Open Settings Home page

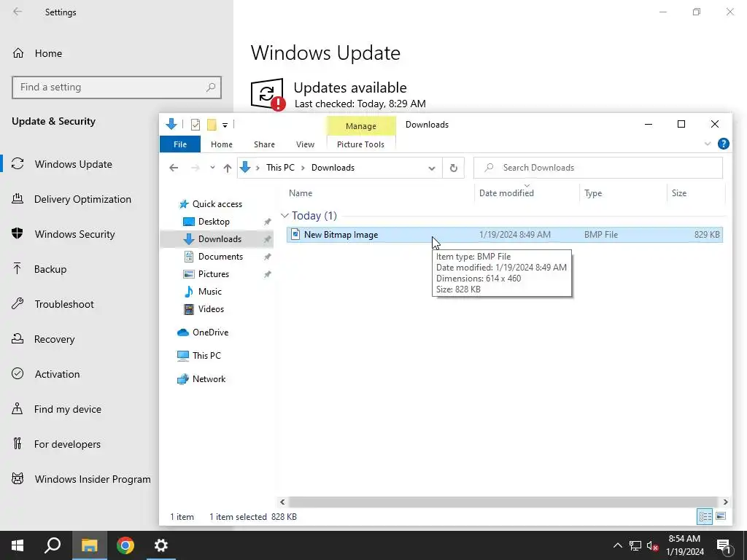37,53
